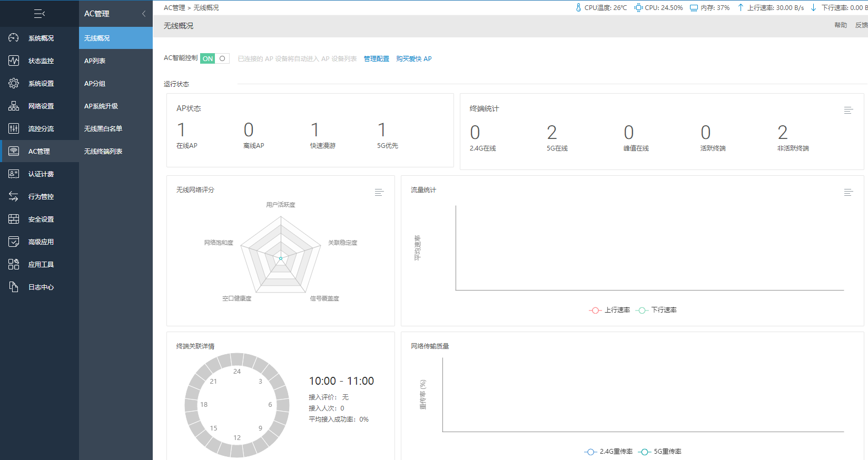Click the 日志中心 document icon
The width and height of the screenshot is (868, 460).
point(14,287)
